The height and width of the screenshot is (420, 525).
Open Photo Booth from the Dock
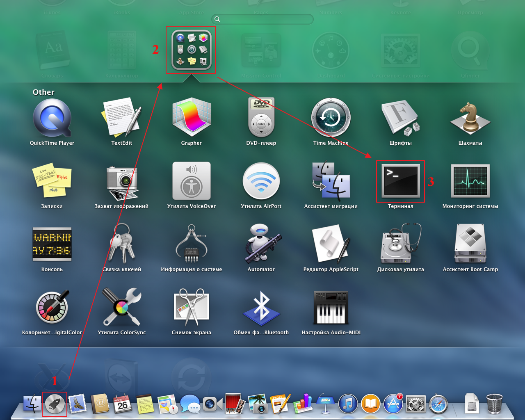(x=235, y=404)
